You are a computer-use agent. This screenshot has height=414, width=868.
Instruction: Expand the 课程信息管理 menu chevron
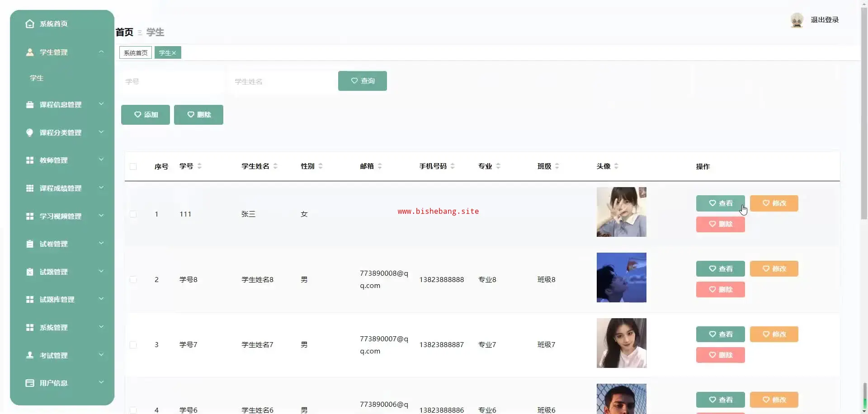(101, 104)
